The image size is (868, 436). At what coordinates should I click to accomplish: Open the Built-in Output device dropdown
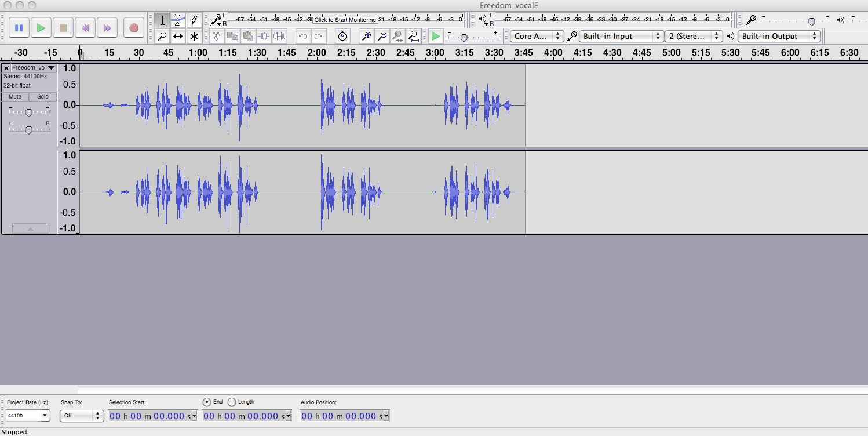click(779, 36)
